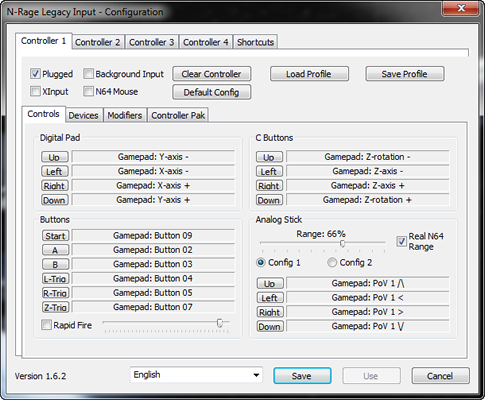The height and width of the screenshot is (400, 485).
Task: Assign the Analog Stick Right button
Action: 270,312
